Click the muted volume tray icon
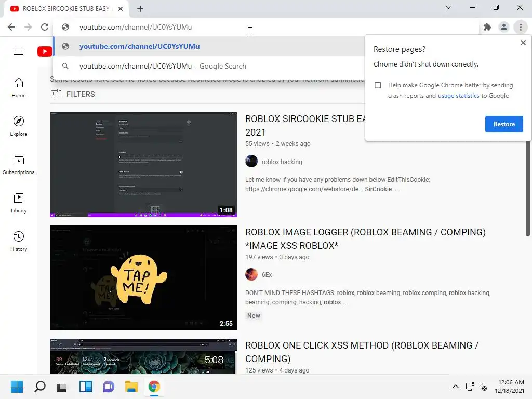 point(484,387)
